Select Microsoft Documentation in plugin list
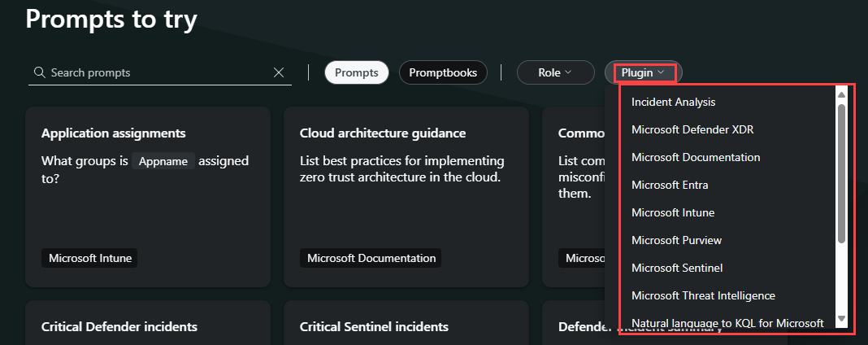Viewport: 868px width, 345px height. 695,157
